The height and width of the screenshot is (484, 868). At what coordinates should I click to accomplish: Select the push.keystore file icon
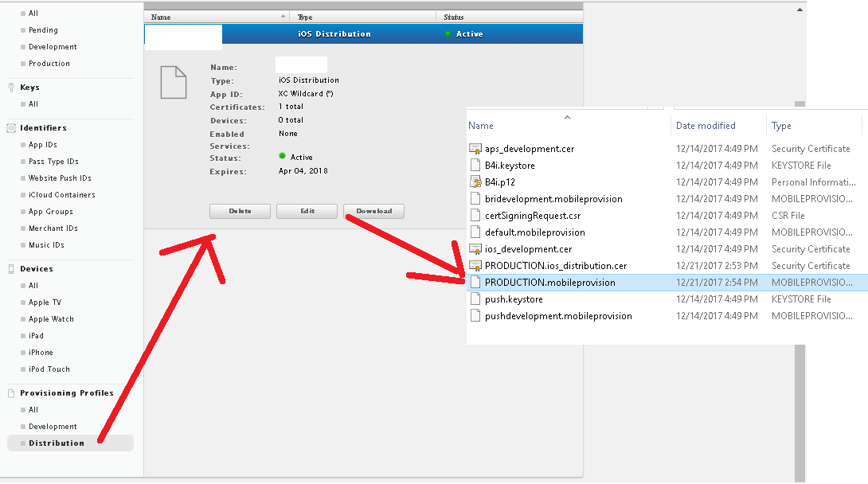point(475,299)
